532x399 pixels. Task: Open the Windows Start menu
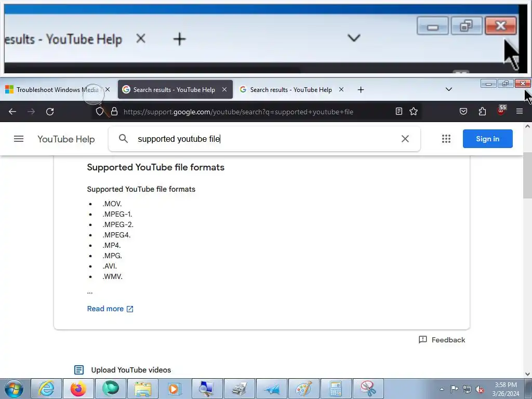pyautogui.click(x=14, y=389)
